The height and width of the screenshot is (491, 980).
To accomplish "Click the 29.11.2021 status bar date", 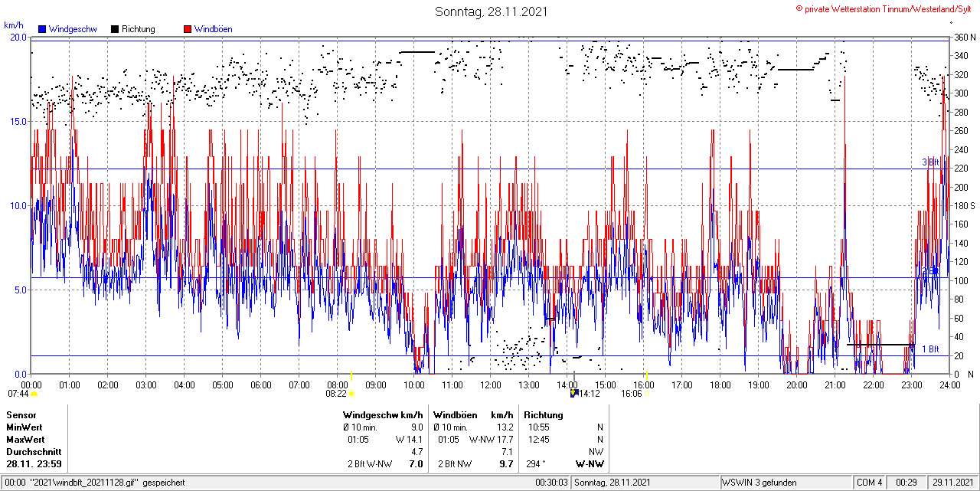I will coord(953,483).
